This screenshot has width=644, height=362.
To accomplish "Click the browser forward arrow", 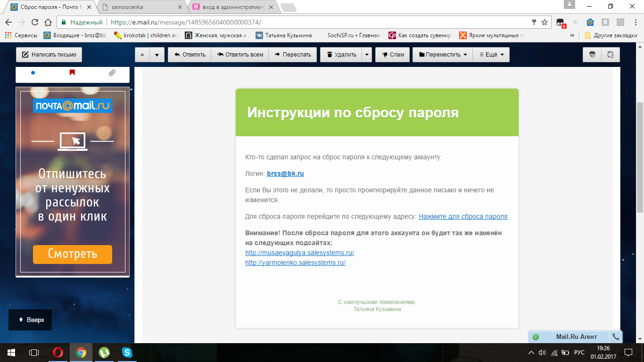I will tap(22, 22).
